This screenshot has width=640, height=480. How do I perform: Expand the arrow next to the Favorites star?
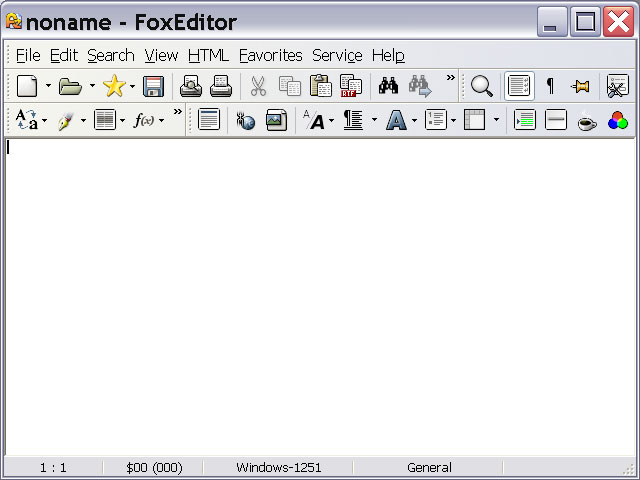[x=132, y=86]
